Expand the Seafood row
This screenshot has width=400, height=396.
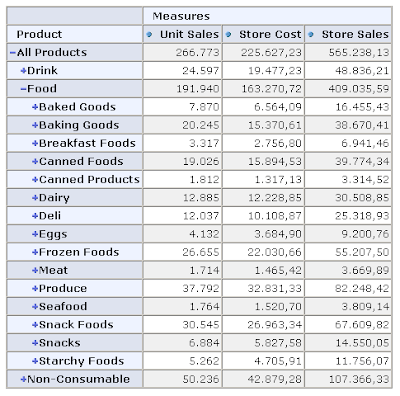[35, 307]
